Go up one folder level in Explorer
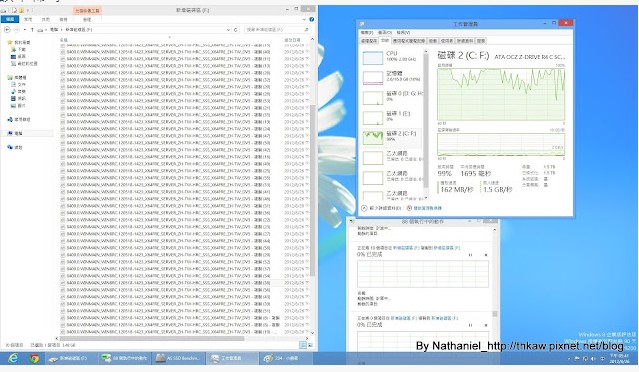The width and height of the screenshot is (639, 372). [x=32, y=30]
